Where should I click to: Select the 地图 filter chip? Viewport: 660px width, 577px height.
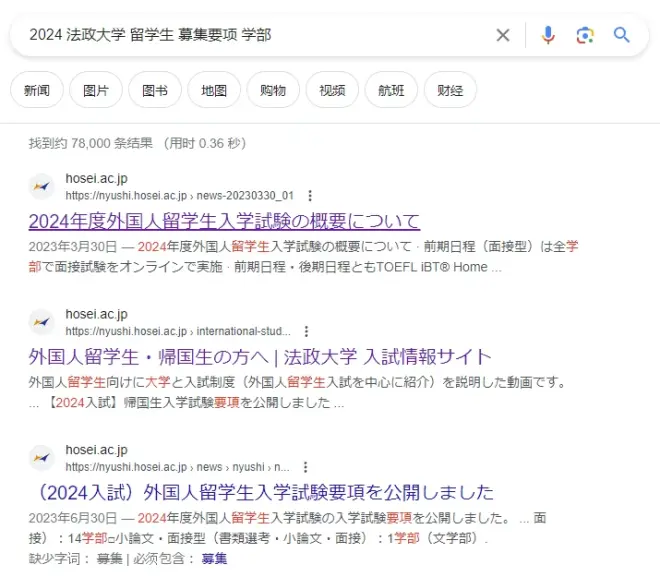coord(214,90)
